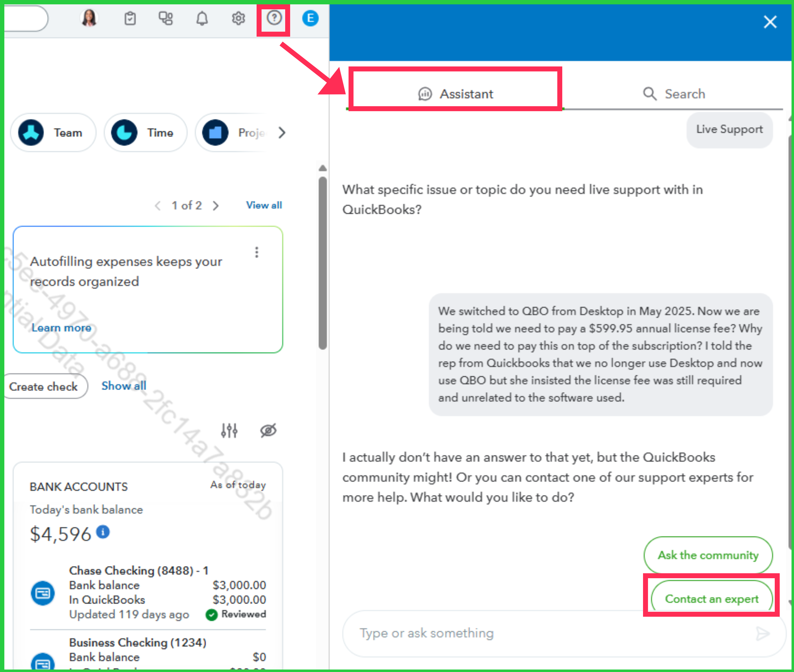Switch to the Search tab
The height and width of the screenshot is (672, 794).
point(673,94)
